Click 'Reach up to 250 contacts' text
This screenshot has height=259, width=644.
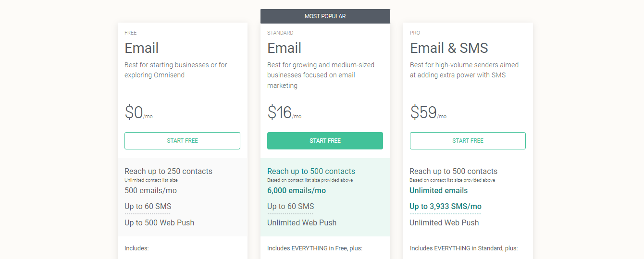click(168, 172)
